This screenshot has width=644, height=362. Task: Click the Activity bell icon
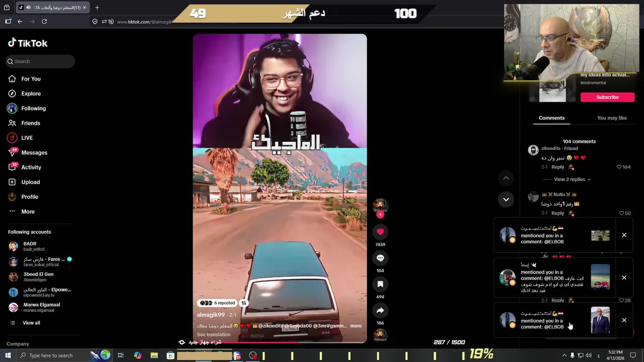tap(12, 167)
